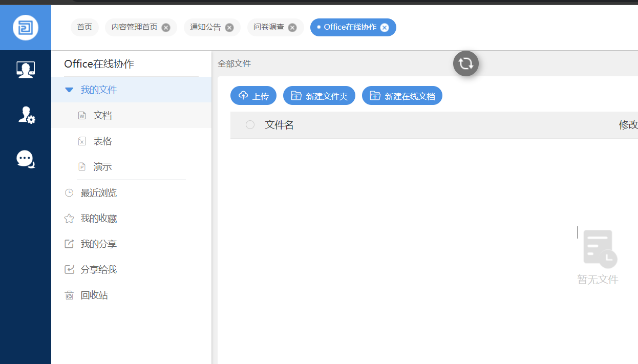
Task: Click the 全部文件 breadcrumb
Action: (x=234, y=64)
